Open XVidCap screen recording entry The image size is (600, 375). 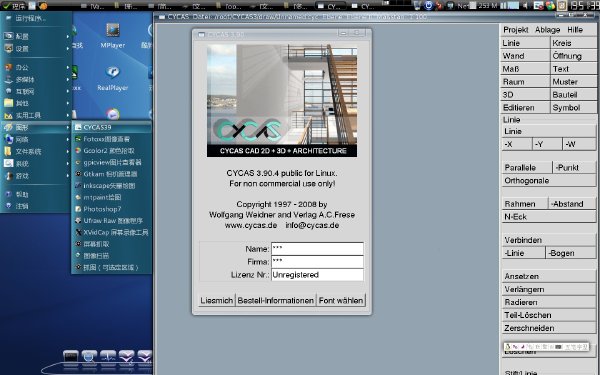112,232
